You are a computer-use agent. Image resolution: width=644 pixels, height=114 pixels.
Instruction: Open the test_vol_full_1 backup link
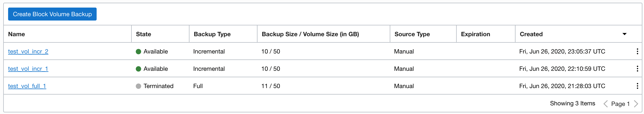(x=27, y=86)
